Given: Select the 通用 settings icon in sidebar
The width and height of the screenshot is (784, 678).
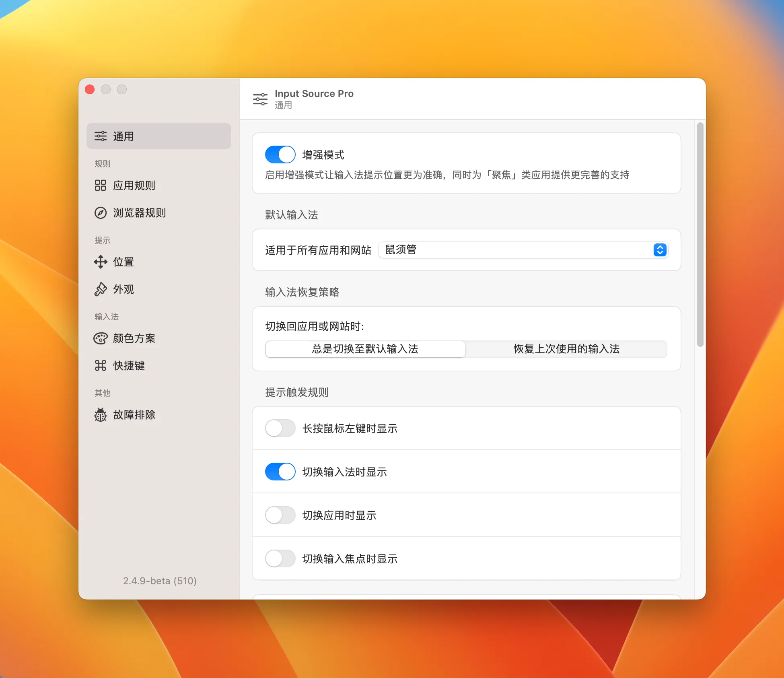Looking at the screenshot, I should [101, 136].
